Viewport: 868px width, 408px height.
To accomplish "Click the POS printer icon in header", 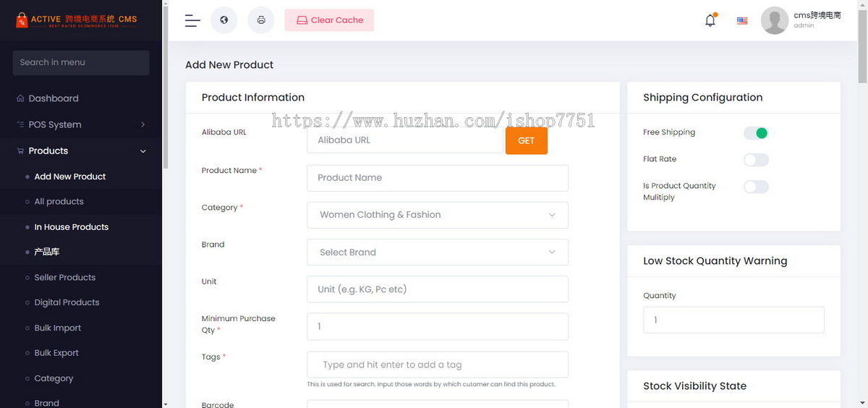I will [x=261, y=20].
